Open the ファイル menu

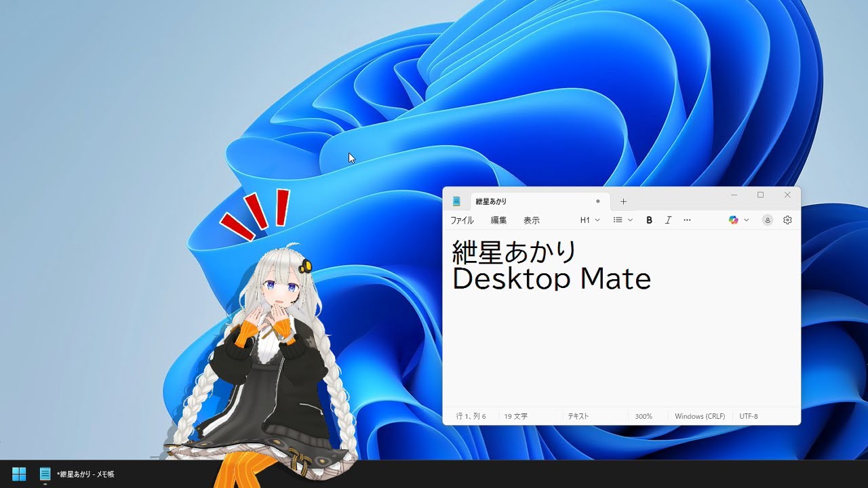click(x=462, y=220)
